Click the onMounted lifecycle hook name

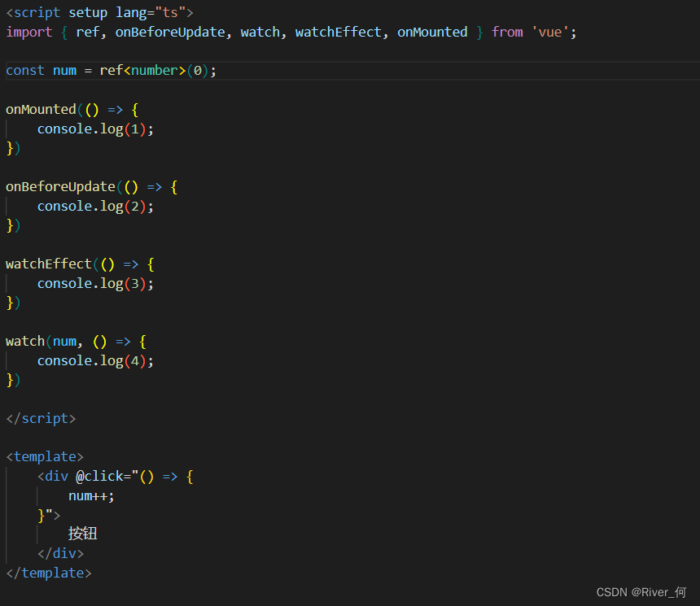41,109
